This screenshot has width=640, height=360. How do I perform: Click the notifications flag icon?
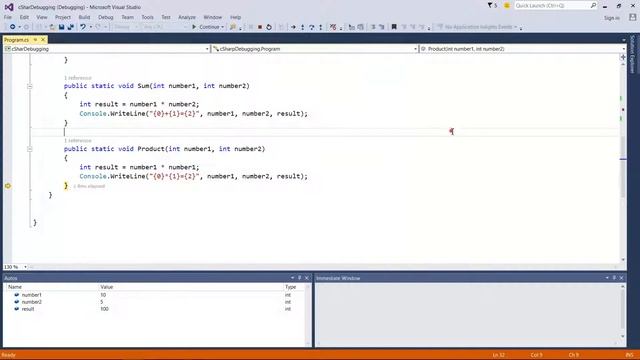(x=490, y=5)
